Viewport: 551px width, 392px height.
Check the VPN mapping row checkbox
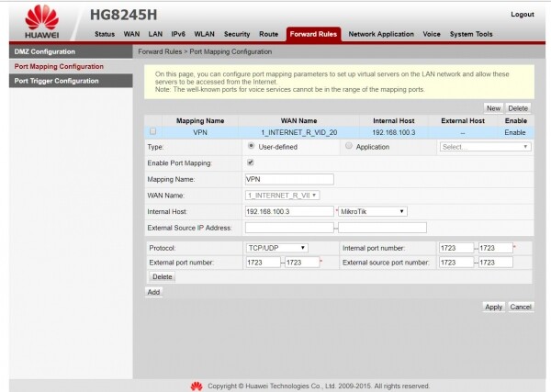pyautogui.click(x=152, y=132)
